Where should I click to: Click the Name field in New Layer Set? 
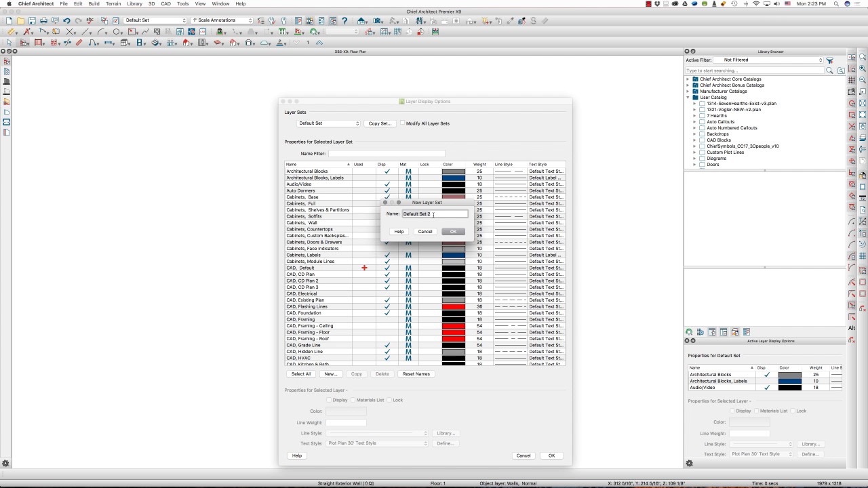click(x=435, y=214)
